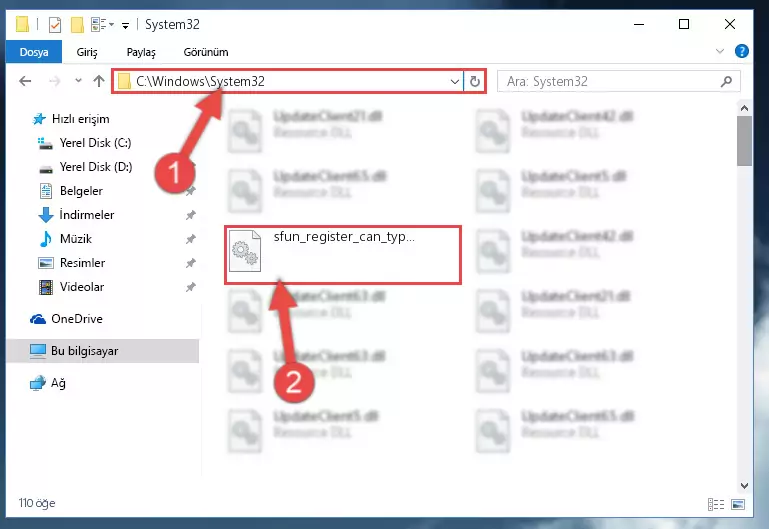Open Resimler folder in sidebar

click(x=82, y=263)
